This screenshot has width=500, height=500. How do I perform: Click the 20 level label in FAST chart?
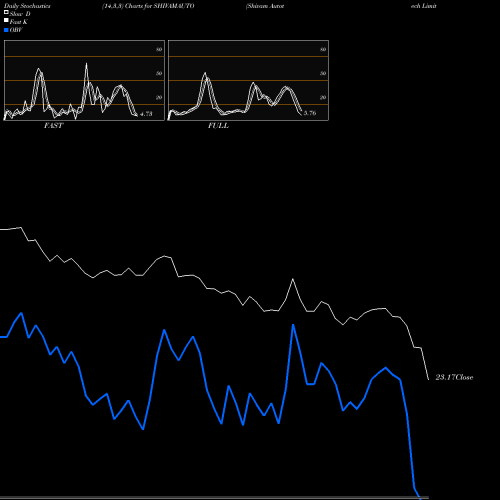[159, 97]
